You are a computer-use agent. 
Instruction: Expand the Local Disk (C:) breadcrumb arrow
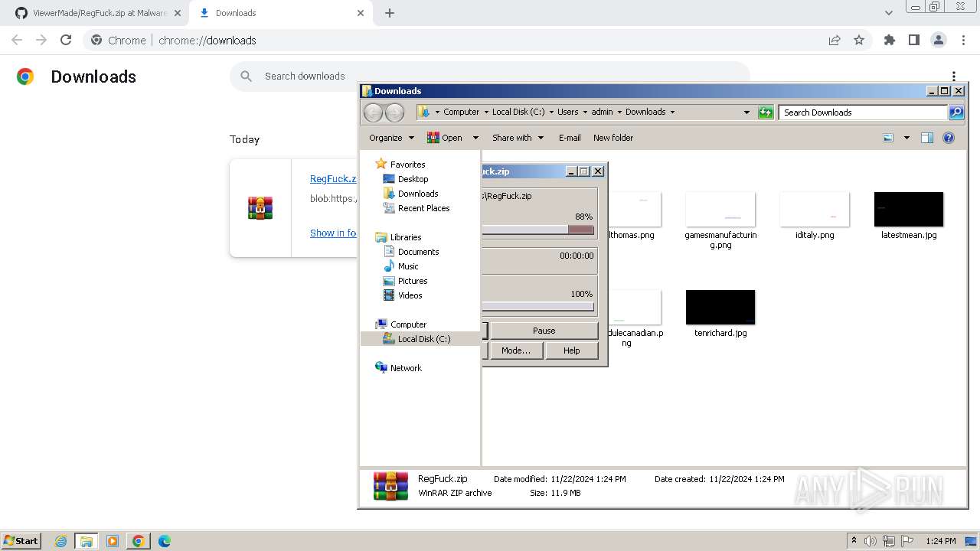coord(551,112)
